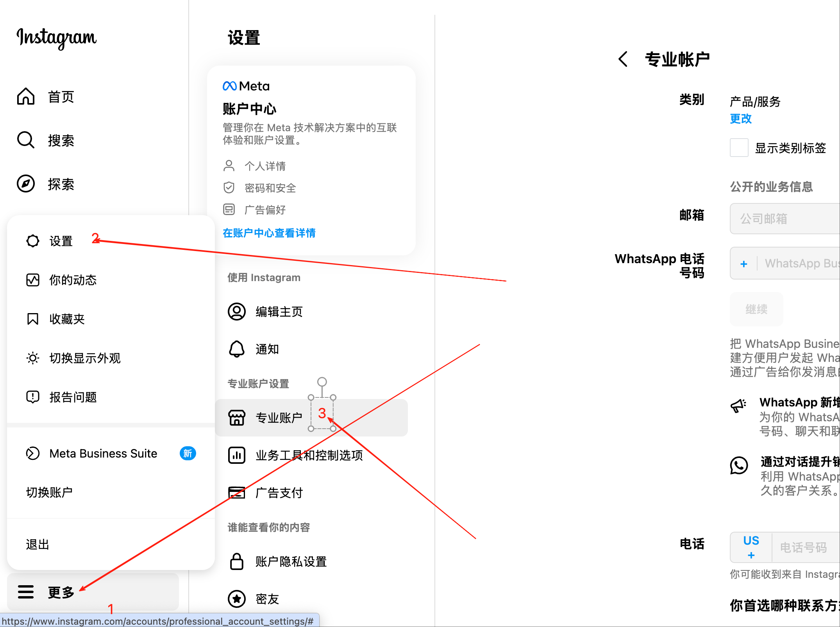This screenshot has height=627, width=840.
Task: Select 设置 in the popup menu
Action: [61, 241]
